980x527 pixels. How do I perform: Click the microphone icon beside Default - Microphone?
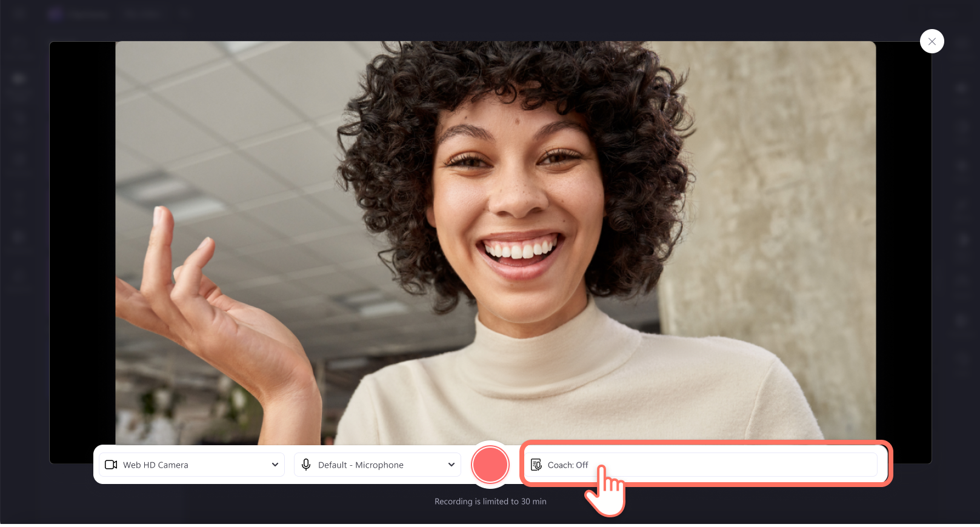pyautogui.click(x=306, y=465)
